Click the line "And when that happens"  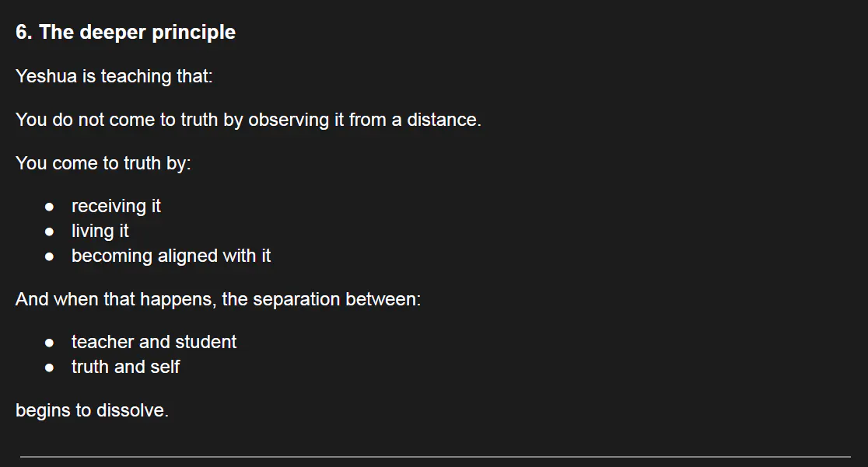pos(218,299)
